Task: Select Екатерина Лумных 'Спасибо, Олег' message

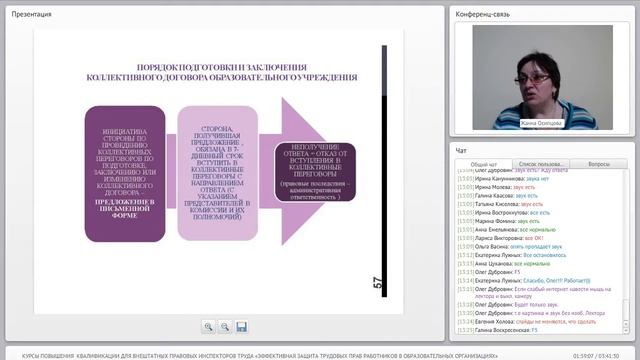Action: click(524, 280)
